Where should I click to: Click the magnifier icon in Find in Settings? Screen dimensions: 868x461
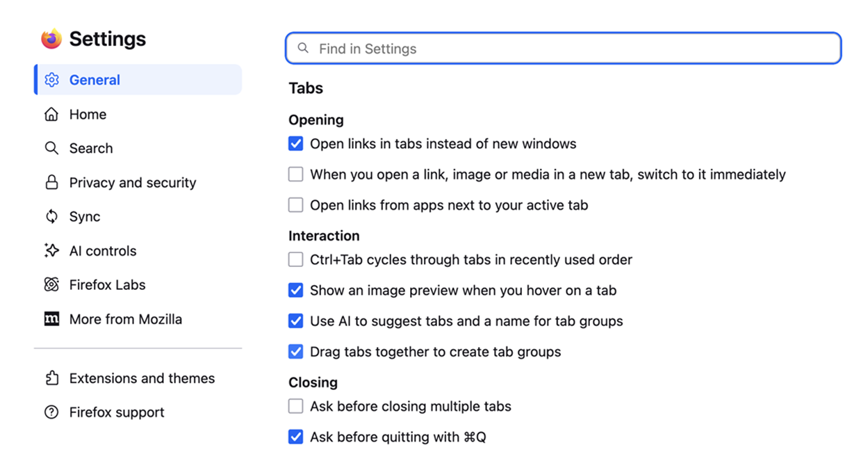pyautogui.click(x=303, y=48)
